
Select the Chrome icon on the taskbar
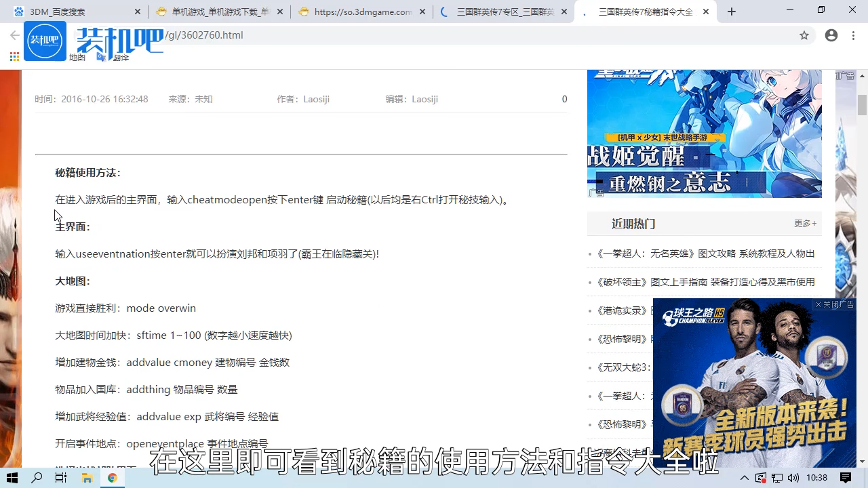coord(113,478)
